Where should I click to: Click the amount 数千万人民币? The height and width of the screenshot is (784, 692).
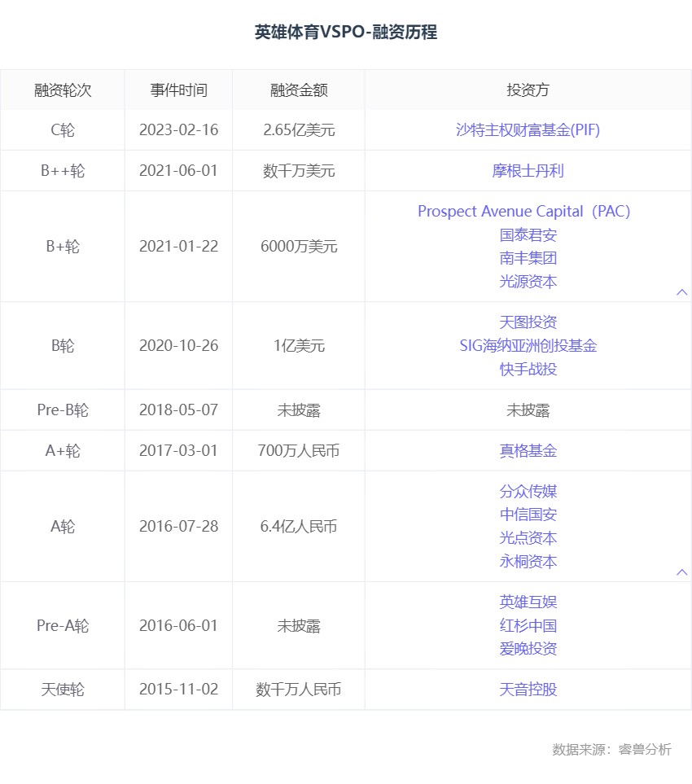(x=299, y=690)
